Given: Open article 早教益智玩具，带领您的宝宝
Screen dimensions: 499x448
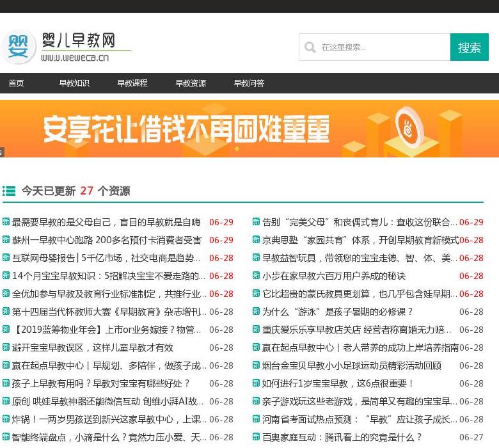Looking at the screenshot, I should tap(360, 258).
